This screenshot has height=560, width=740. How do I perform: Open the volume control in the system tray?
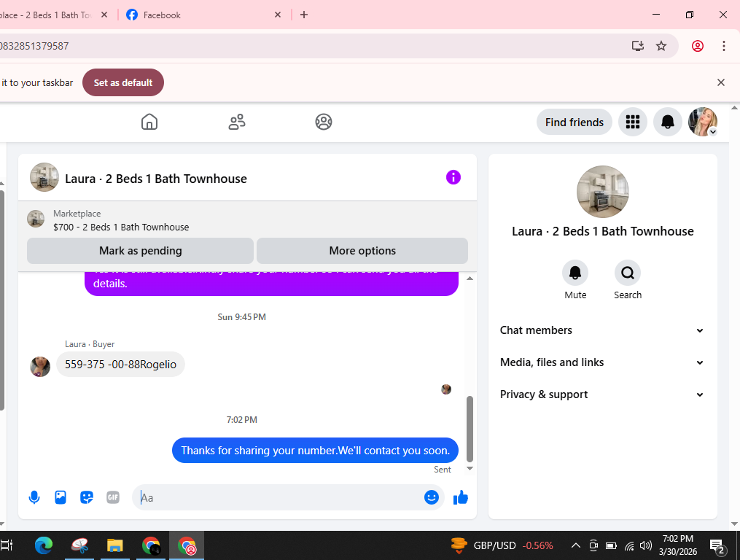(x=646, y=546)
